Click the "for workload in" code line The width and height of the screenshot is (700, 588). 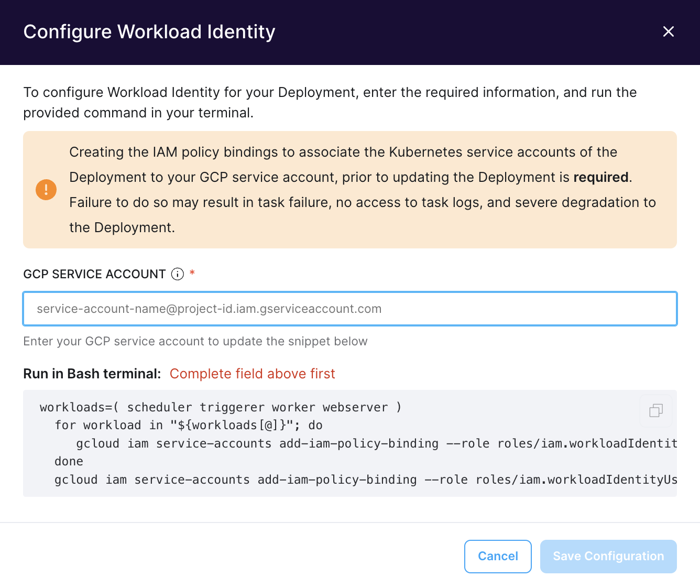(x=189, y=425)
